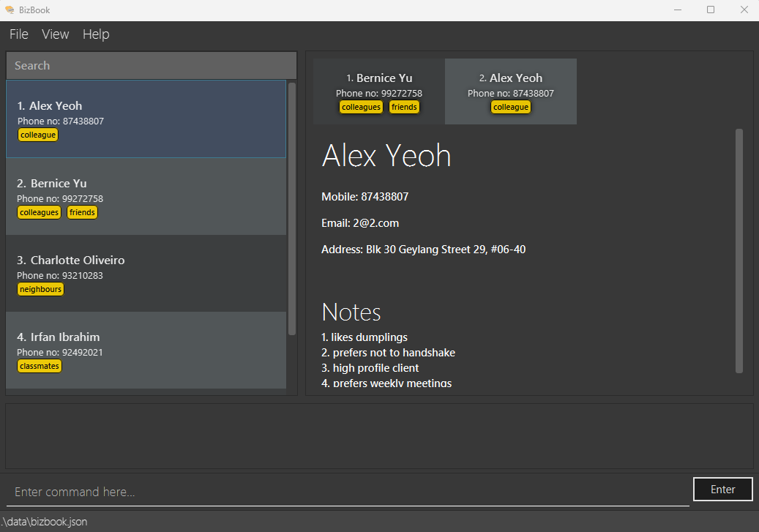Image resolution: width=759 pixels, height=532 pixels.
Task: Select Alex Yeoh in the contact list
Action: click(x=146, y=119)
